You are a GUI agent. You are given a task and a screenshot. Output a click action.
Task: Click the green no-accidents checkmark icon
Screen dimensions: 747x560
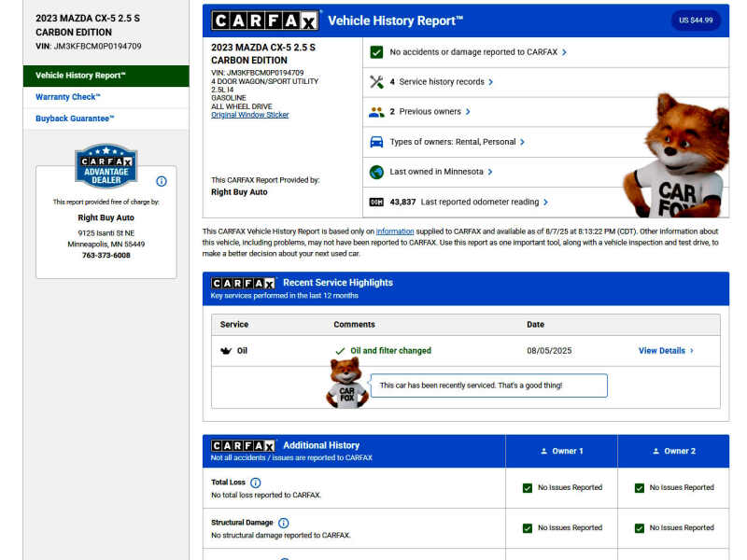(376, 52)
